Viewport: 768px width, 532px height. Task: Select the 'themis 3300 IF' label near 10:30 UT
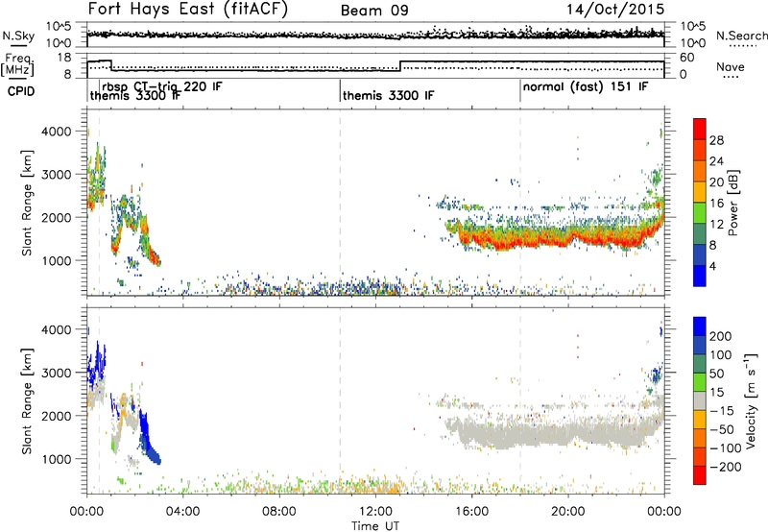click(x=388, y=95)
